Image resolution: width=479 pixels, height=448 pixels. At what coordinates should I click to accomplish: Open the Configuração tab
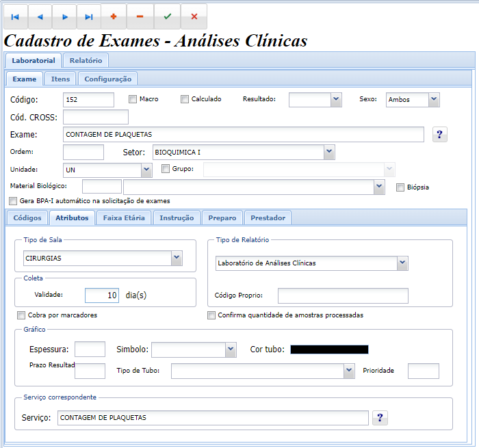point(108,79)
